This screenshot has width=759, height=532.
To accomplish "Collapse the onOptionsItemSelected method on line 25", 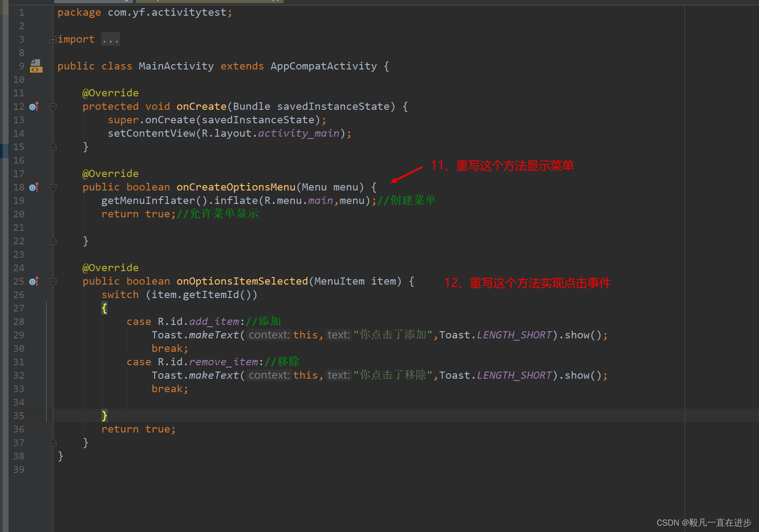I will 53,281.
